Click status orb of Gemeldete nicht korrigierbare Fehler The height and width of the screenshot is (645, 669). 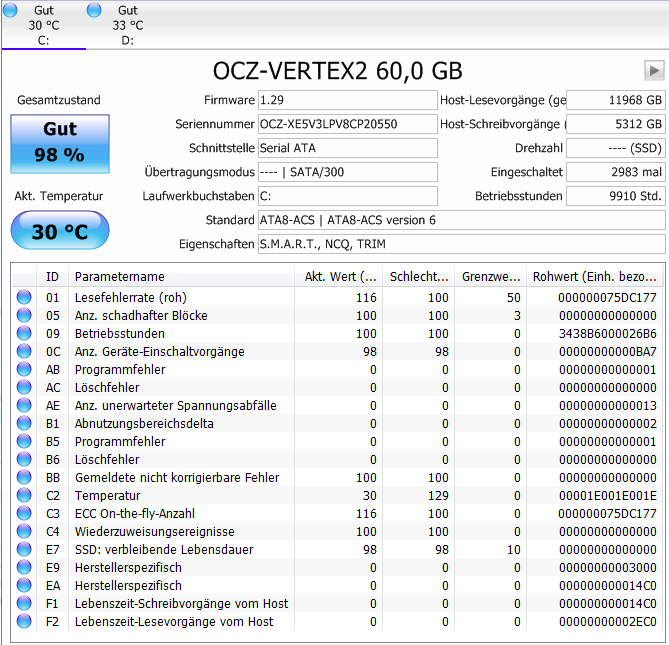point(24,477)
